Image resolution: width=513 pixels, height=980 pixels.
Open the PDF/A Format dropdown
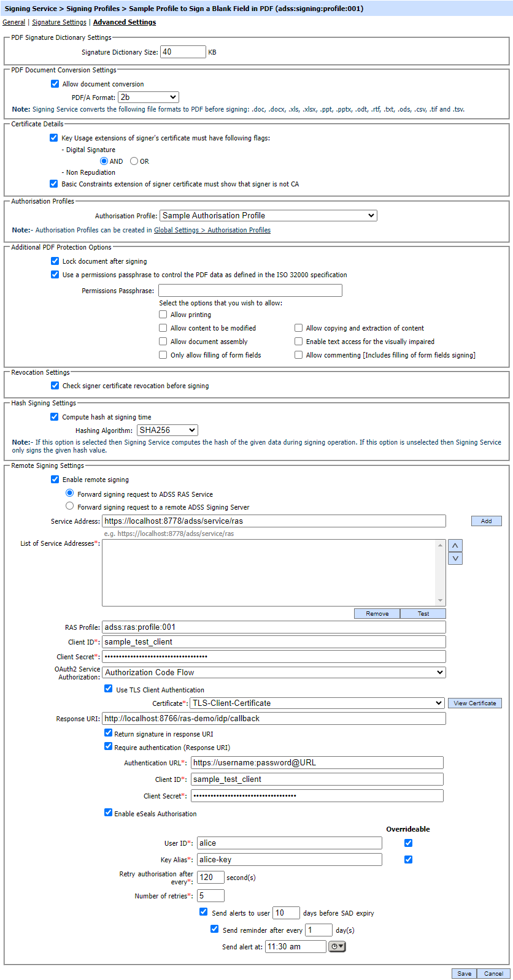click(x=148, y=97)
